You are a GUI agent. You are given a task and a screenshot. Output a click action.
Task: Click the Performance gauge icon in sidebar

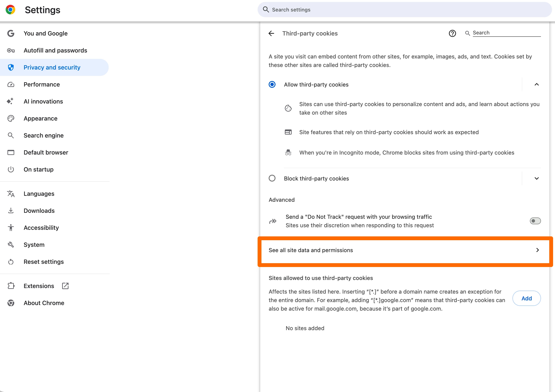coord(11,85)
